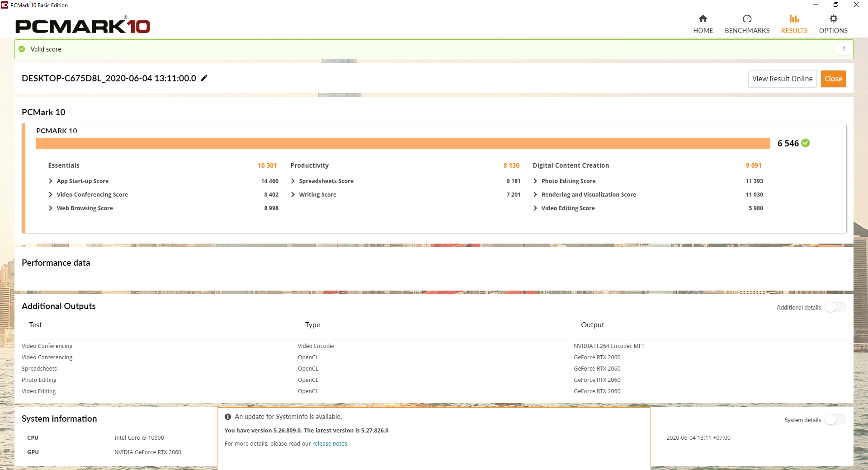Click the Productivity group heading
The height and width of the screenshot is (470, 868).
point(310,165)
